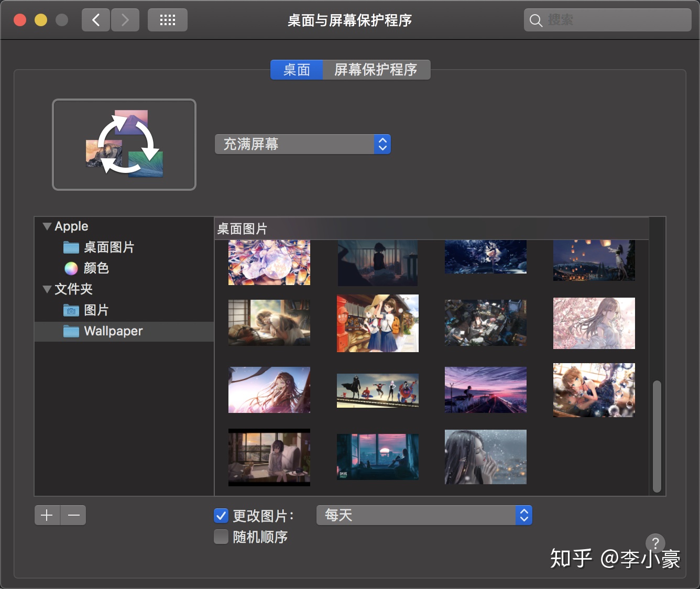Select the cluttered dark room wallpaper
This screenshot has width=700, height=589.
[486, 323]
